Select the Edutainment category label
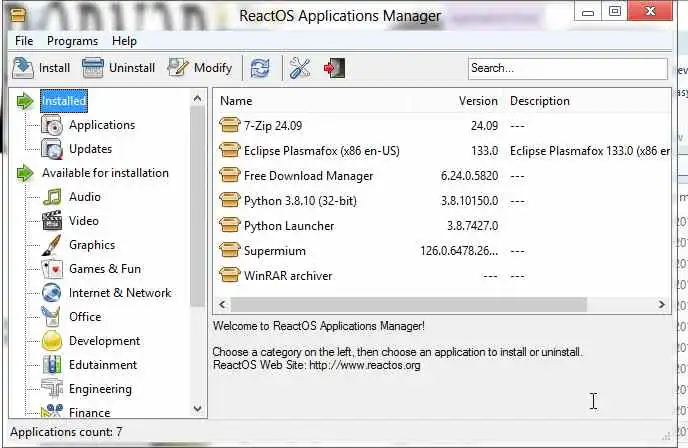The height and width of the screenshot is (448, 688). pos(103,365)
